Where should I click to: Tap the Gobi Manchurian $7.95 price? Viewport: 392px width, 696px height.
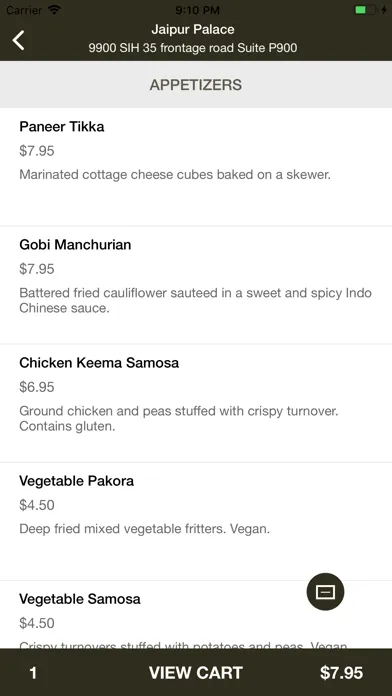37,269
